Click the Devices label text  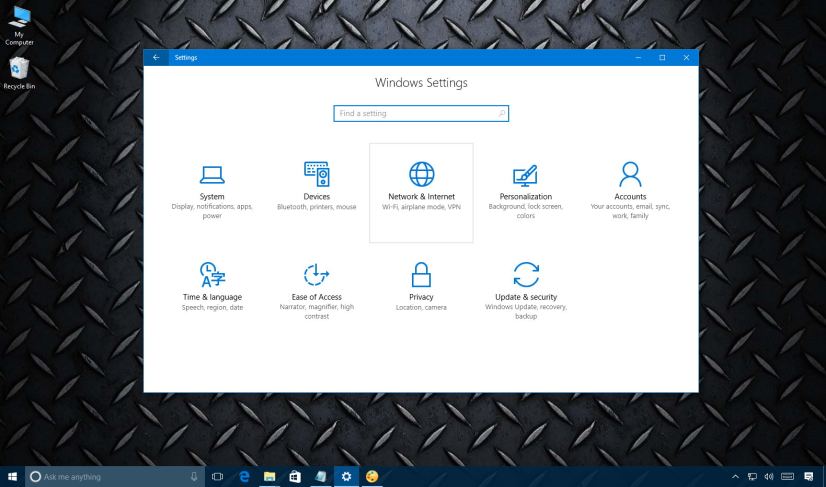click(x=317, y=196)
